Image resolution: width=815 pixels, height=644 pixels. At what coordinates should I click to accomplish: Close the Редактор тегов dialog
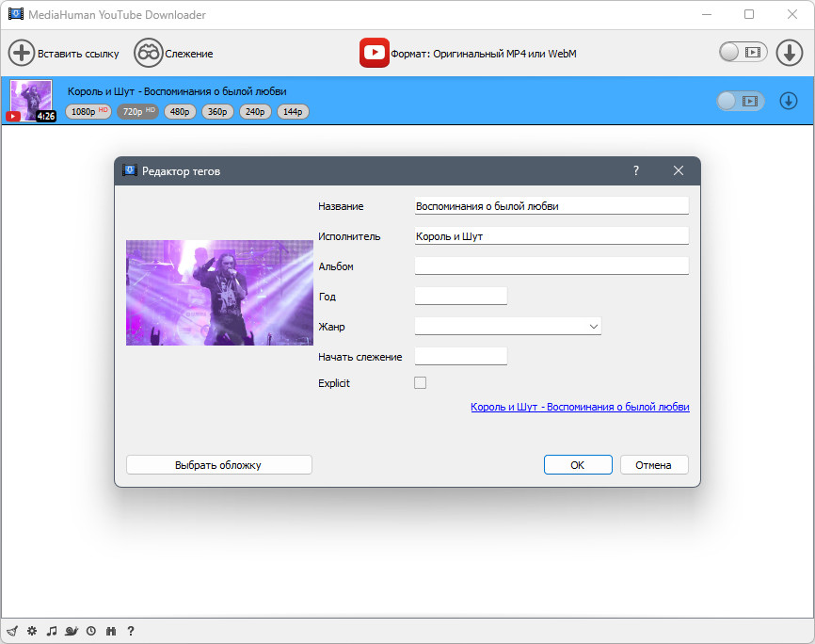(679, 170)
